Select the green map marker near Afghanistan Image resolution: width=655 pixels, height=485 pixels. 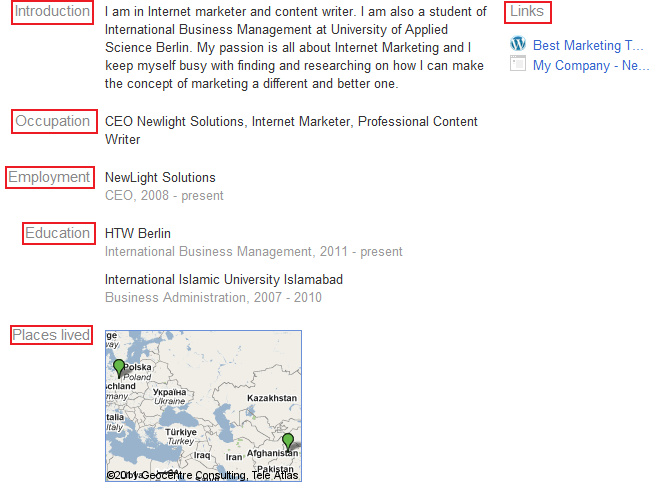pyautogui.click(x=288, y=441)
